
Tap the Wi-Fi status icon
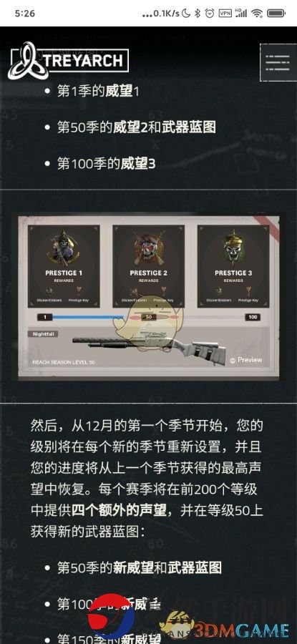pyautogui.click(x=257, y=13)
